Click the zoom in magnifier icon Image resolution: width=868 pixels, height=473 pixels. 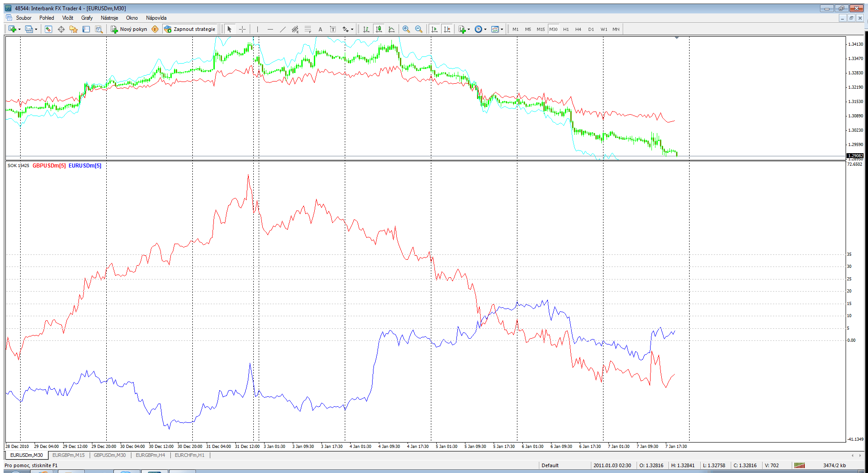click(406, 29)
